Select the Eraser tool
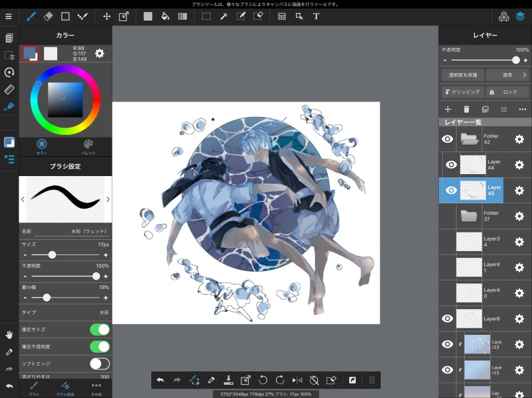Viewport: 532px width, 398px height. (49, 16)
